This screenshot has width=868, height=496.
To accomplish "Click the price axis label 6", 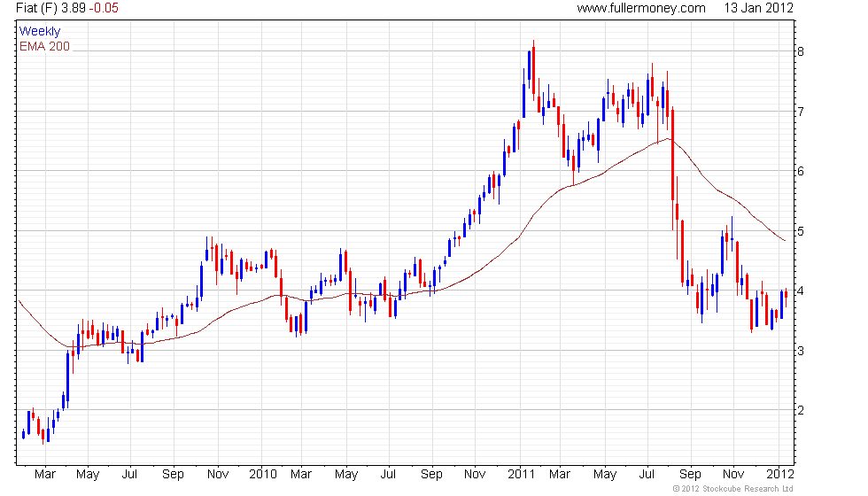I will point(801,171).
